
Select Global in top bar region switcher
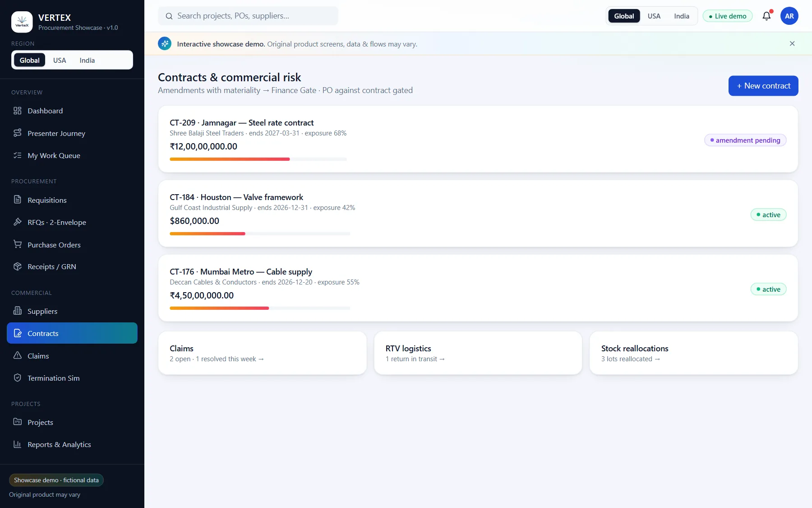(x=624, y=16)
